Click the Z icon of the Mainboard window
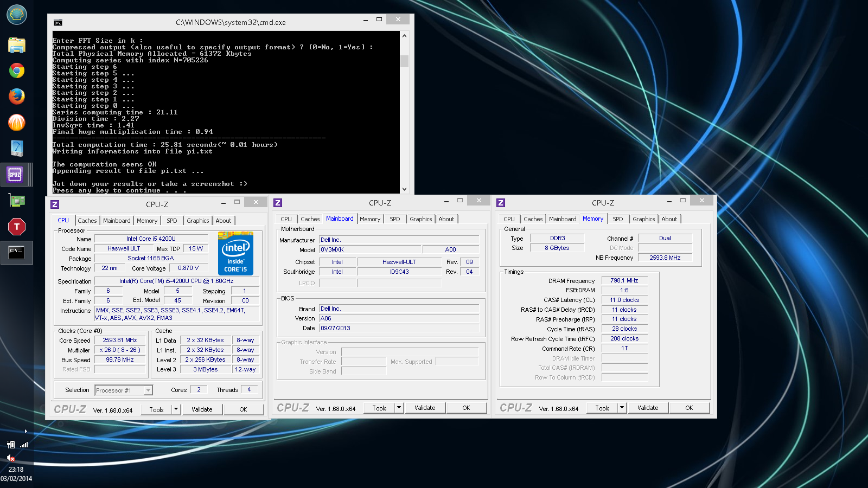 click(278, 202)
